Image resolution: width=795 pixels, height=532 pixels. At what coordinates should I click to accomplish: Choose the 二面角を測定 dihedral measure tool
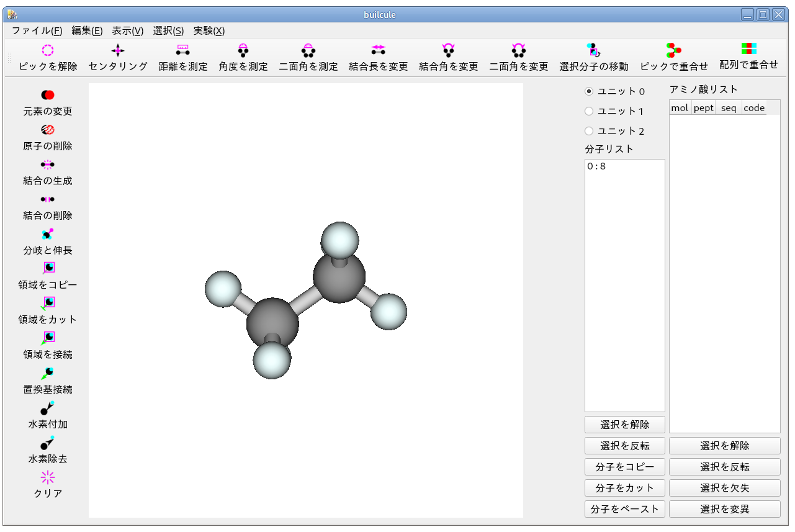308,51
